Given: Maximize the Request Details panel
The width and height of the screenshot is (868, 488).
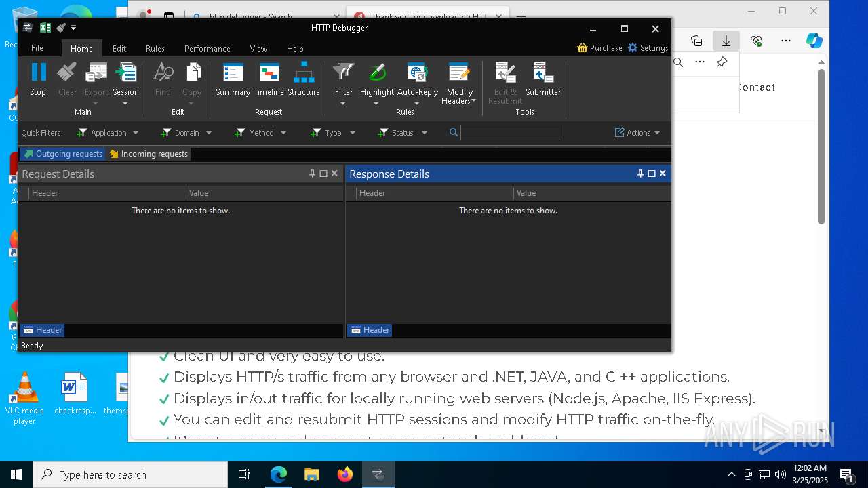Looking at the screenshot, I should (323, 174).
